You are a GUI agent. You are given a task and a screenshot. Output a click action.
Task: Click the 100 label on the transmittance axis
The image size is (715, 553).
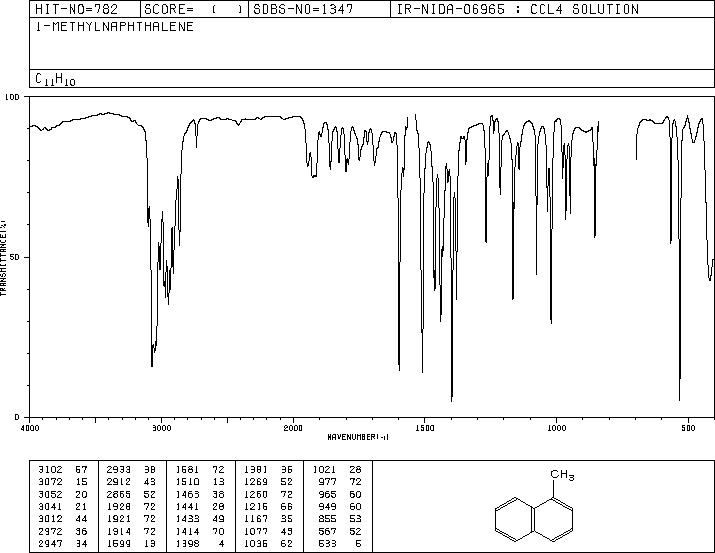pos(13,97)
